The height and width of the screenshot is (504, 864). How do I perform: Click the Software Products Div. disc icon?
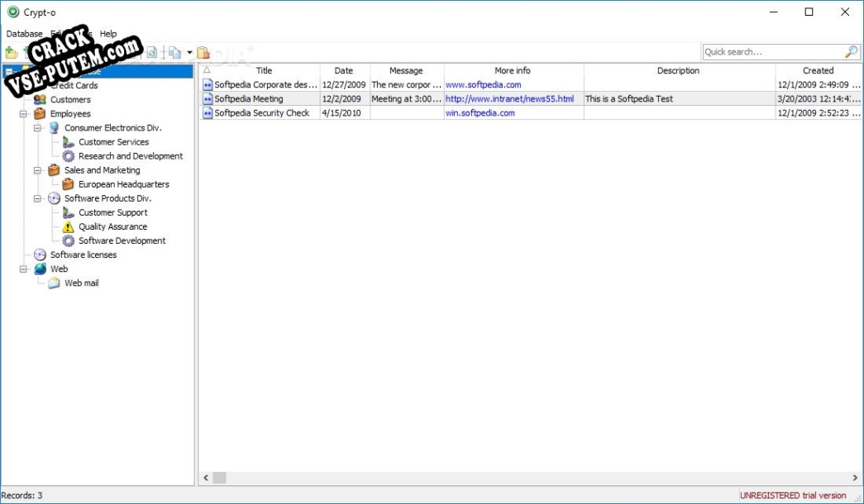(54, 198)
